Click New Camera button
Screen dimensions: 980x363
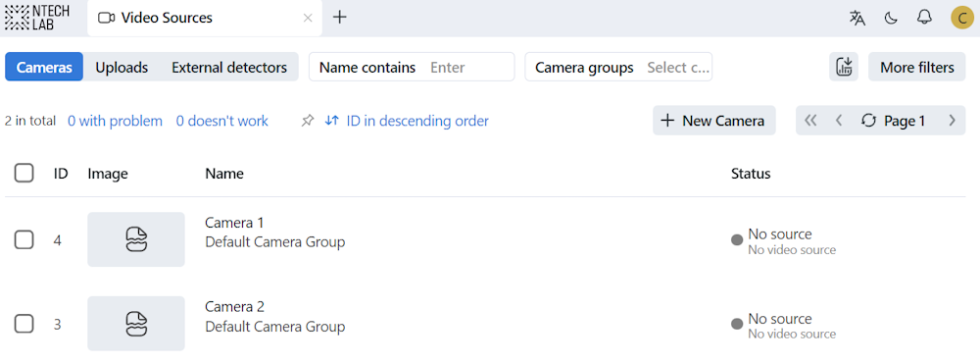714,120
